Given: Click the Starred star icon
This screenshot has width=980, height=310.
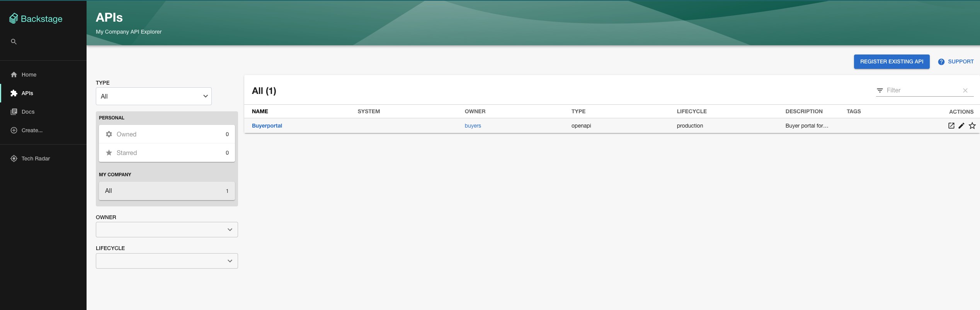Looking at the screenshot, I should (109, 153).
